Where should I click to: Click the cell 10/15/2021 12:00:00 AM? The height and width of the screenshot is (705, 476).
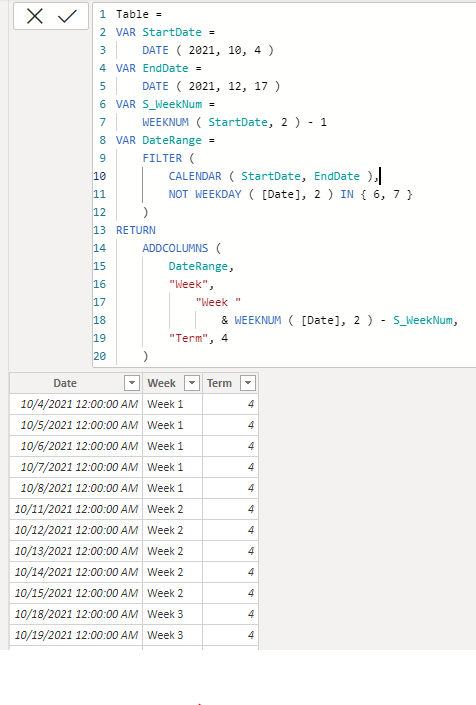[x=76, y=593]
